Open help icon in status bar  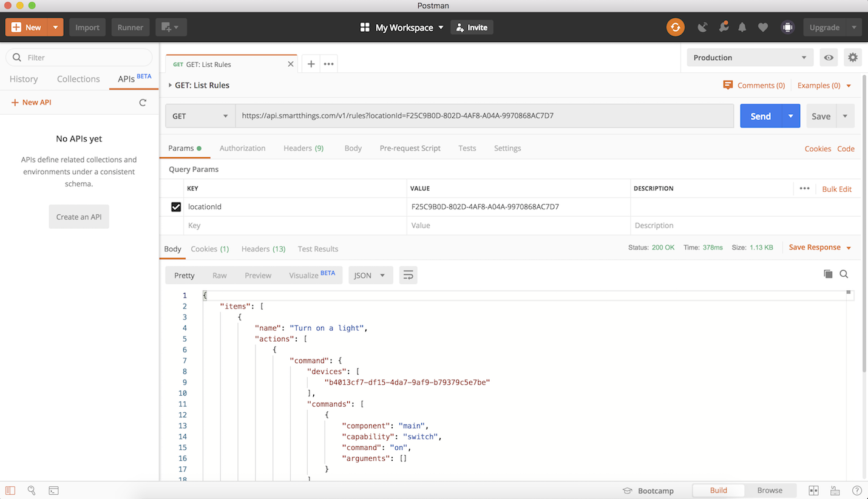pos(856,491)
